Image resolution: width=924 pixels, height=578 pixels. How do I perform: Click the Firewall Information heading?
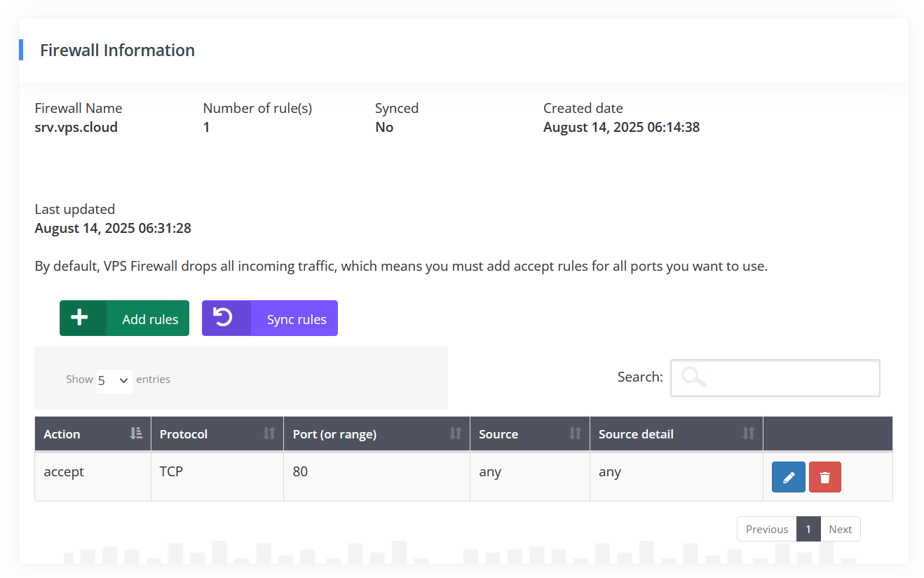coord(117,51)
